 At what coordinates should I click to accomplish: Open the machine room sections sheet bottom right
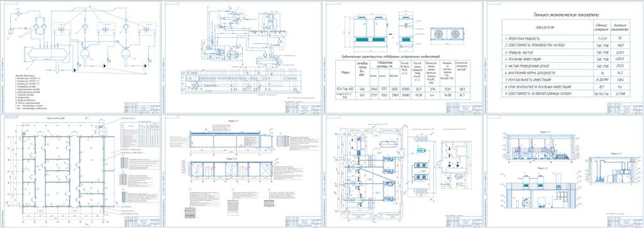(x=564, y=171)
